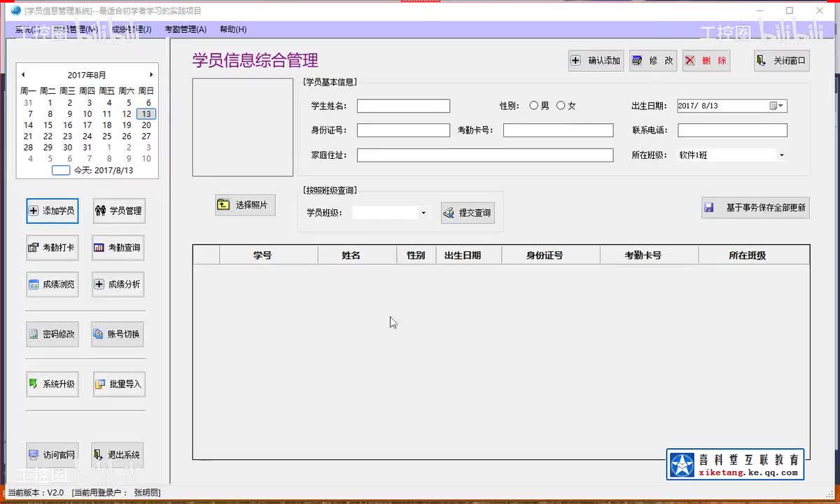Screen dimensions: 840x504
Task: Click the 关闭窗口 button
Action: point(782,61)
